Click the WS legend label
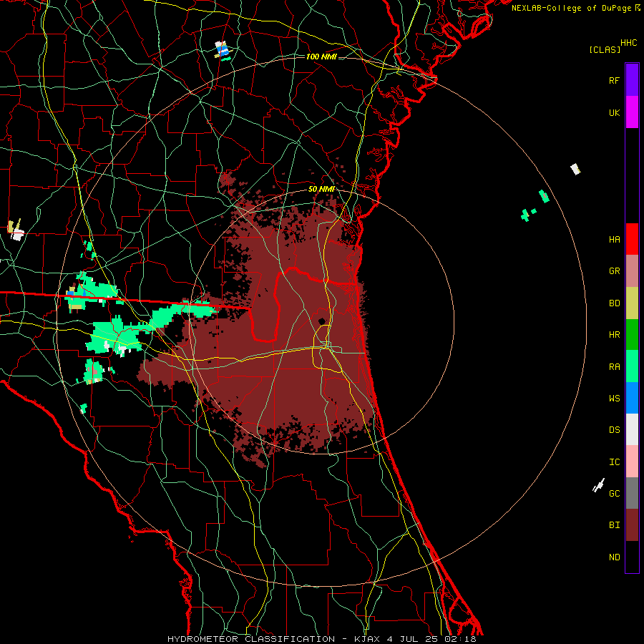The height and width of the screenshot is (644, 644). coord(615,399)
